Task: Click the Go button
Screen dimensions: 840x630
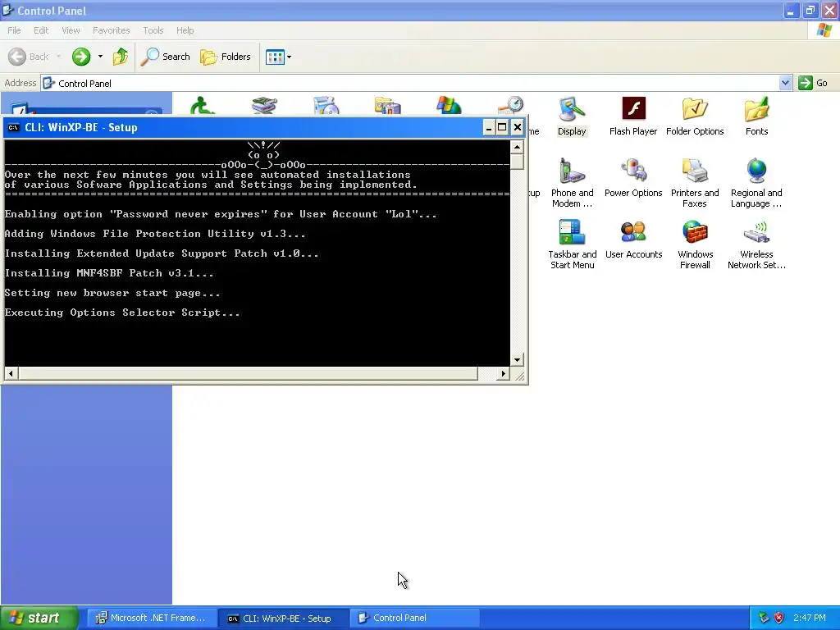Action: pyautogui.click(x=813, y=83)
